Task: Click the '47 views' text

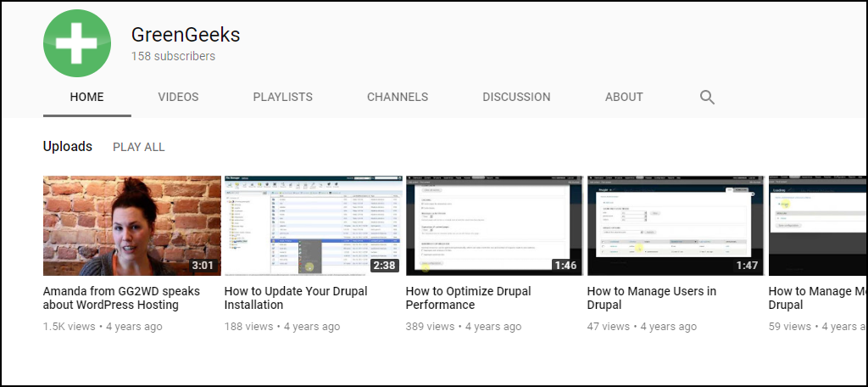Action: coord(609,327)
